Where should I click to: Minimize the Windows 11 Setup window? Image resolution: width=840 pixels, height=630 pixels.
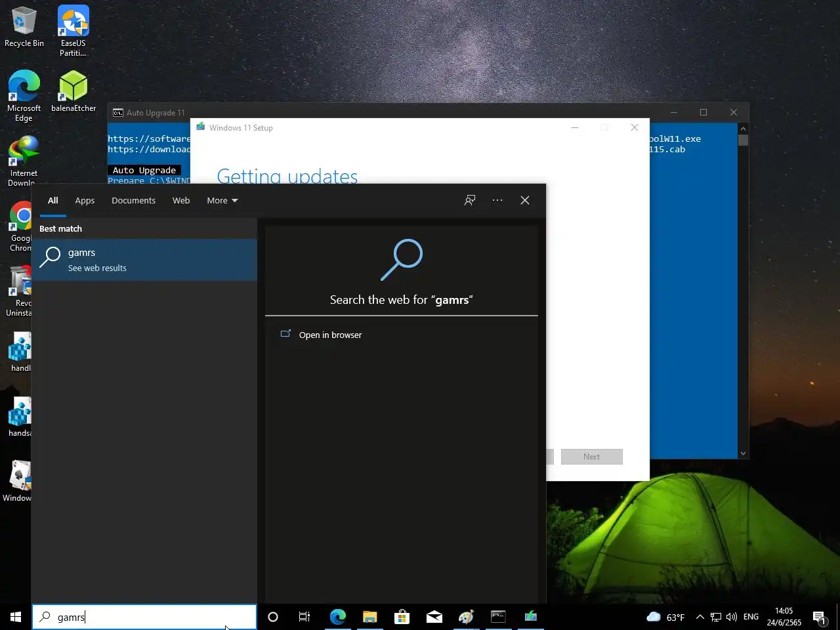575,127
